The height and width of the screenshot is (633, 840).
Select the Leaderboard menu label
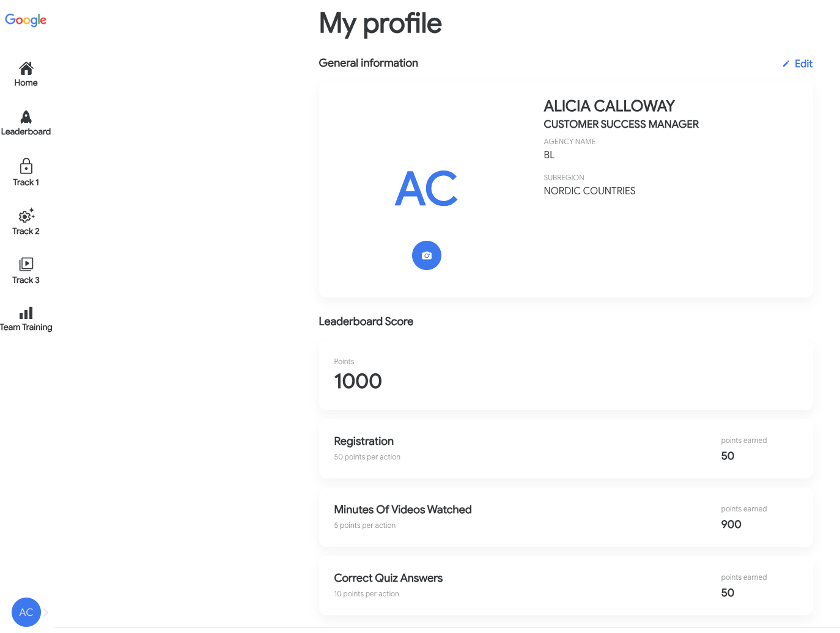pos(26,131)
